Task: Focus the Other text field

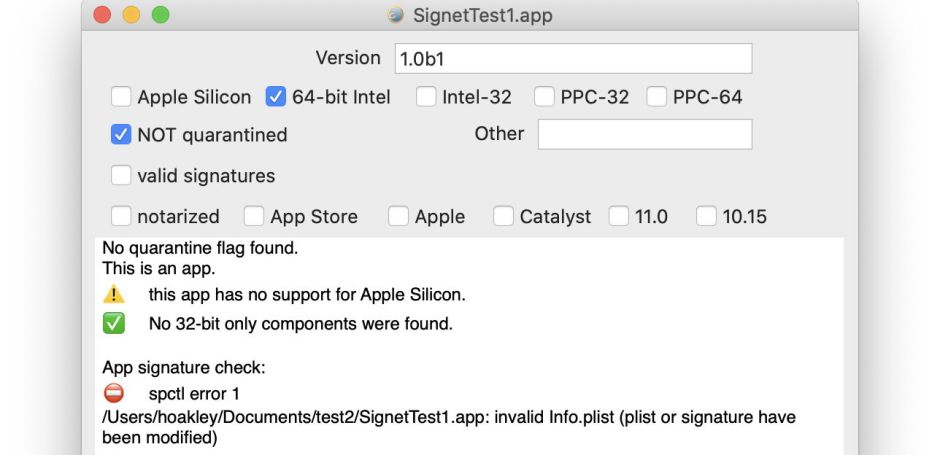Action: (x=644, y=134)
